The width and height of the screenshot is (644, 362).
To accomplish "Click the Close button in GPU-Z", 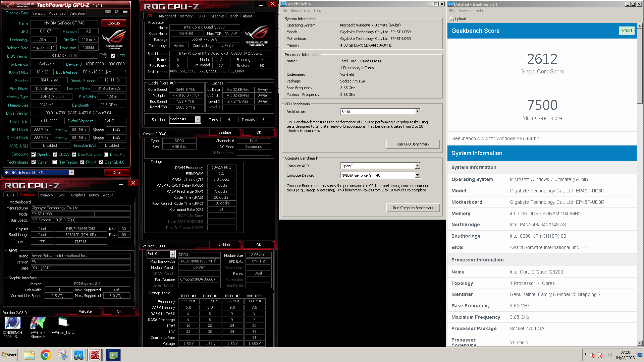I will tap(117, 173).
